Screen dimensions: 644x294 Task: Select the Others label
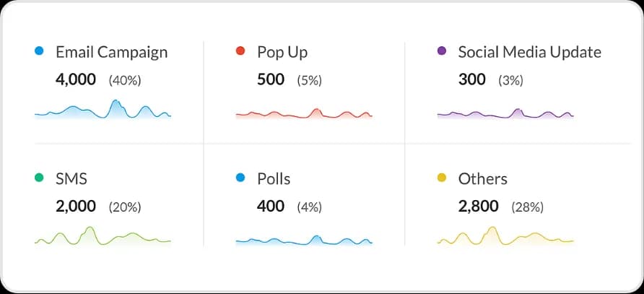482,179
